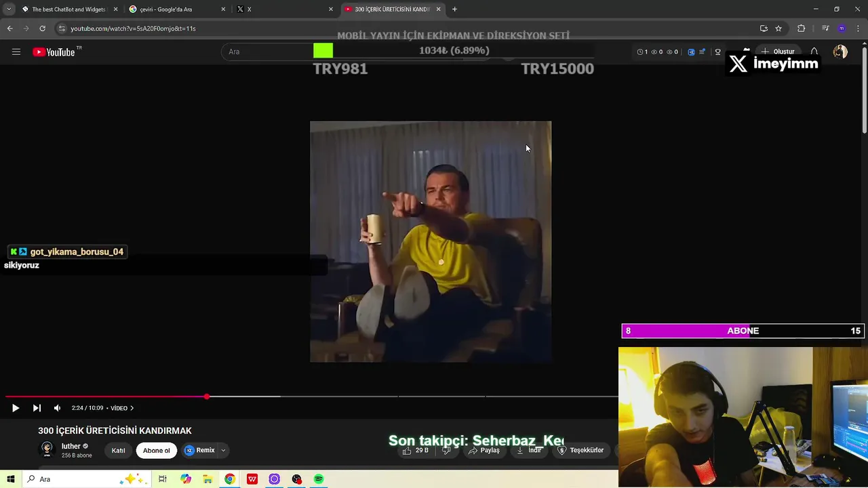Viewport: 868px width, 488px height.
Task: Click the trophy icon in YouTube header
Action: (718, 52)
